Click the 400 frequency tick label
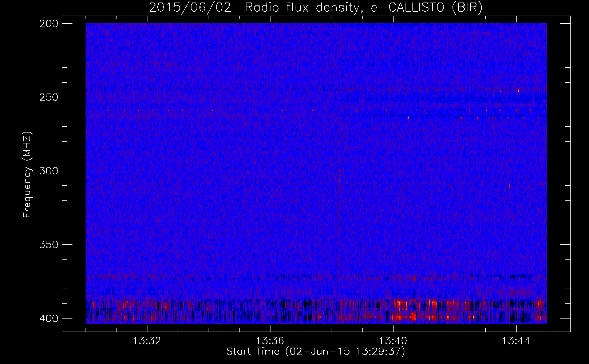 point(48,318)
